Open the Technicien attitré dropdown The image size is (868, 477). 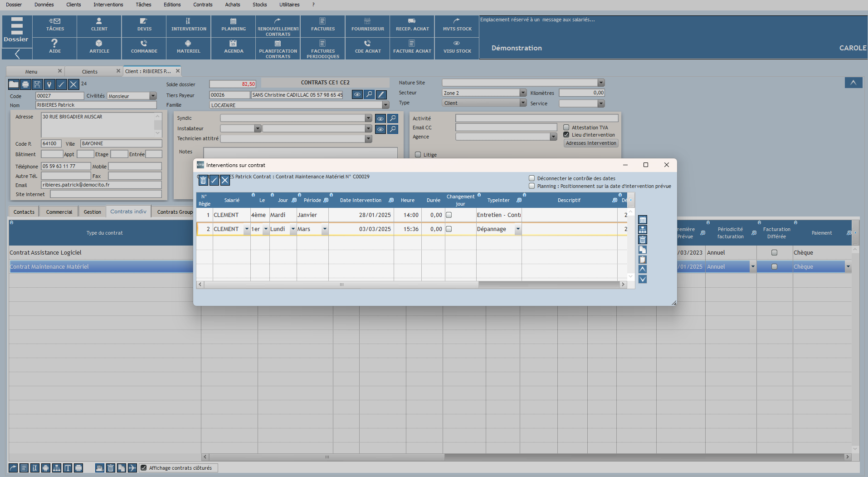pos(368,139)
